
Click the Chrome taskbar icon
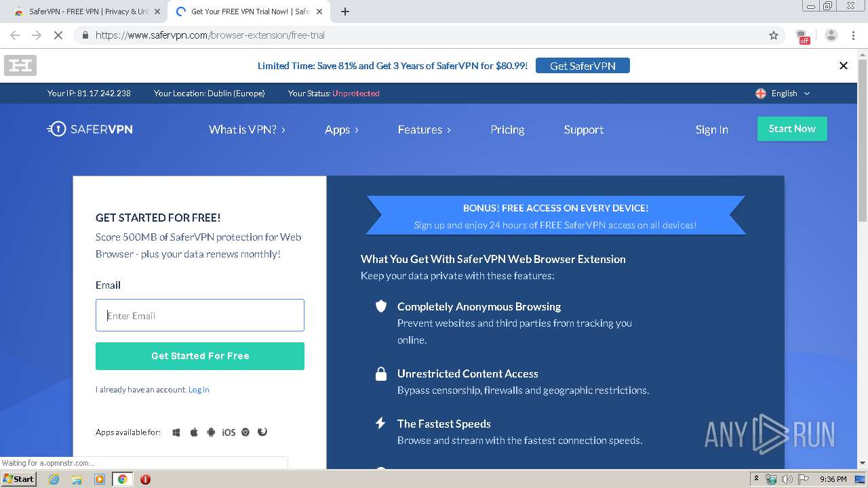point(122,479)
